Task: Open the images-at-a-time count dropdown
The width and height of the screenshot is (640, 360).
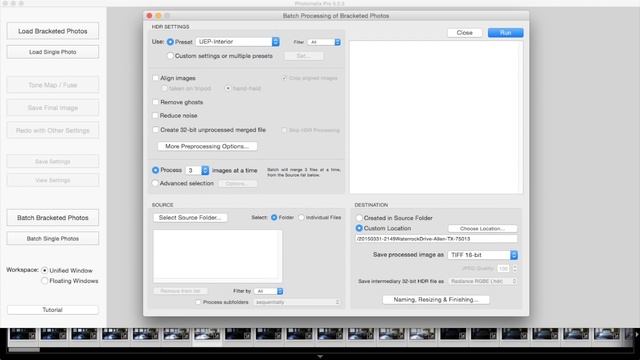Action: (198, 170)
